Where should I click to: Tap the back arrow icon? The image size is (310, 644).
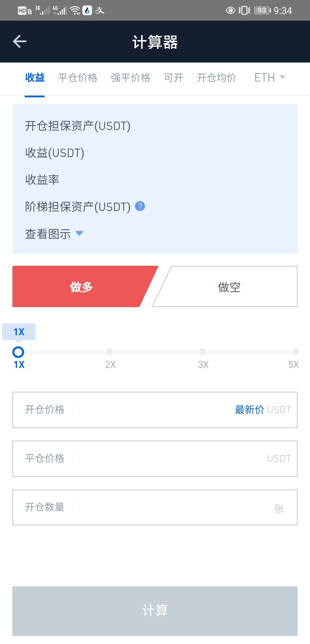[x=20, y=41]
